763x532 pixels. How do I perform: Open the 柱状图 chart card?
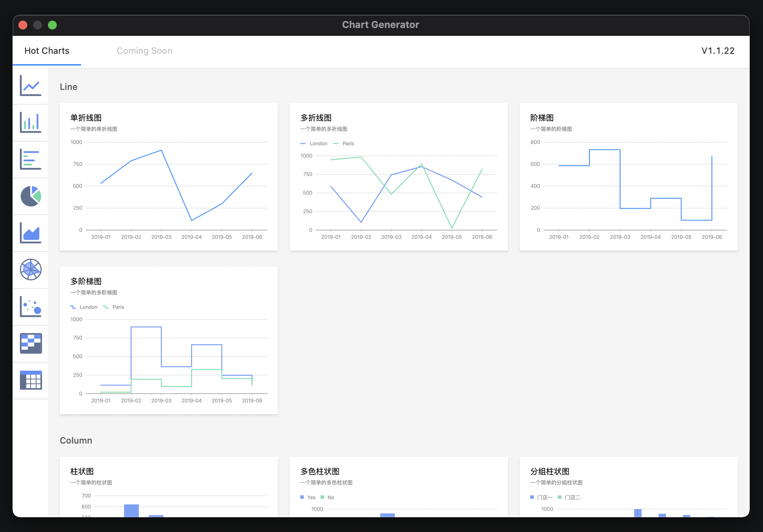coord(169,487)
